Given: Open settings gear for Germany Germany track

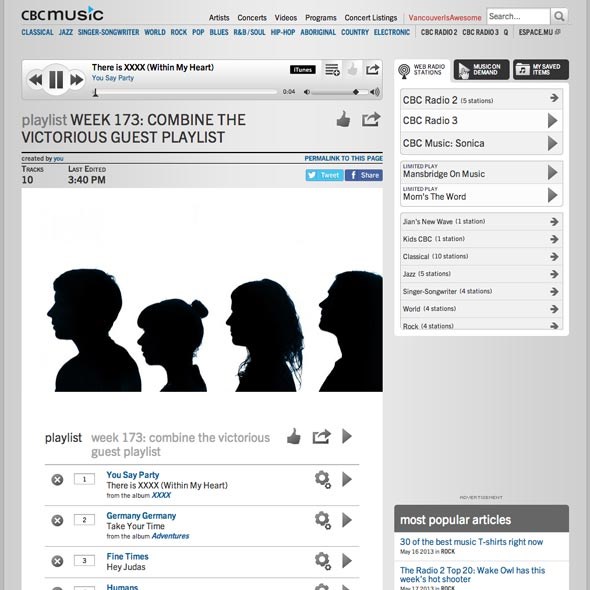Looking at the screenshot, I should pos(322,520).
